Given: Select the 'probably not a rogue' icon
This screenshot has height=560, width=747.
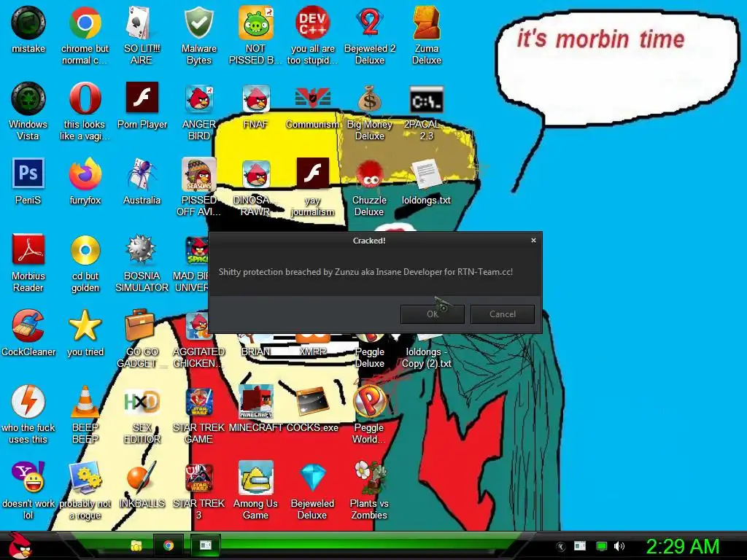Looking at the screenshot, I should pos(85,477).
